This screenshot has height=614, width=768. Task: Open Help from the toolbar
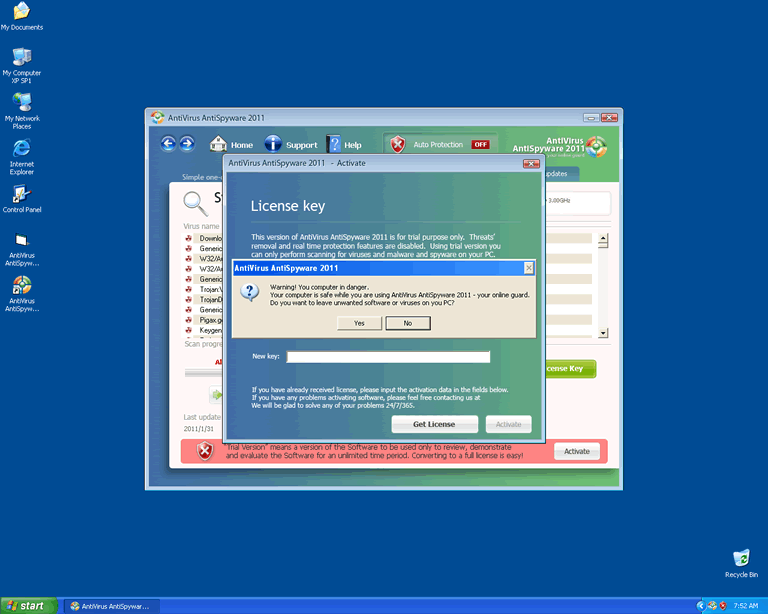point(343,145)
